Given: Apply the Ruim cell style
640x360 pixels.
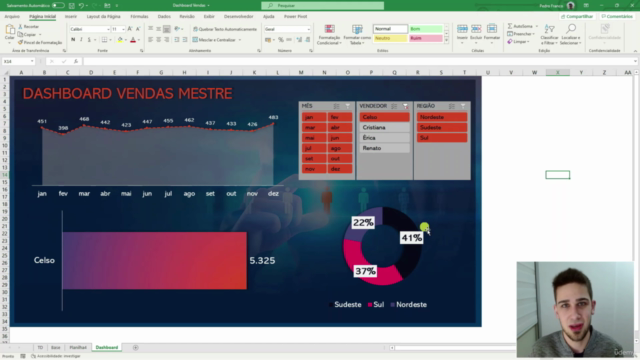Looking at the screenshot, I should [x=426, y=38].
